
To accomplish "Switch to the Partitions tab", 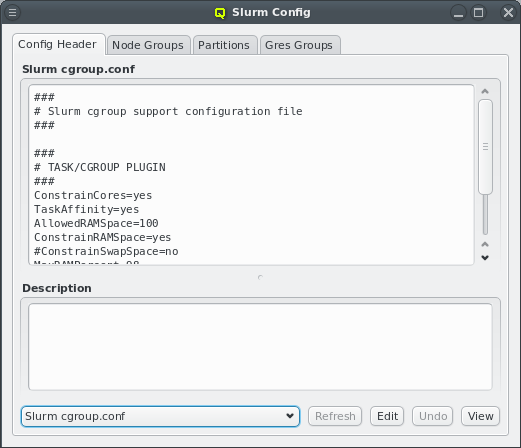I will 224,45.
